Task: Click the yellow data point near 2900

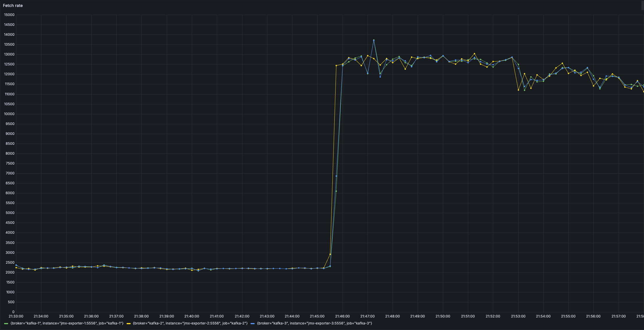Action: [330, 254]
